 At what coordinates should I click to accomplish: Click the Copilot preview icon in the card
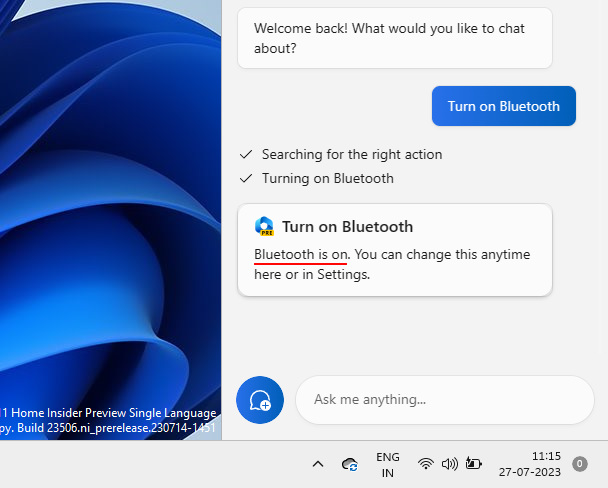click(x=265, y=226)
